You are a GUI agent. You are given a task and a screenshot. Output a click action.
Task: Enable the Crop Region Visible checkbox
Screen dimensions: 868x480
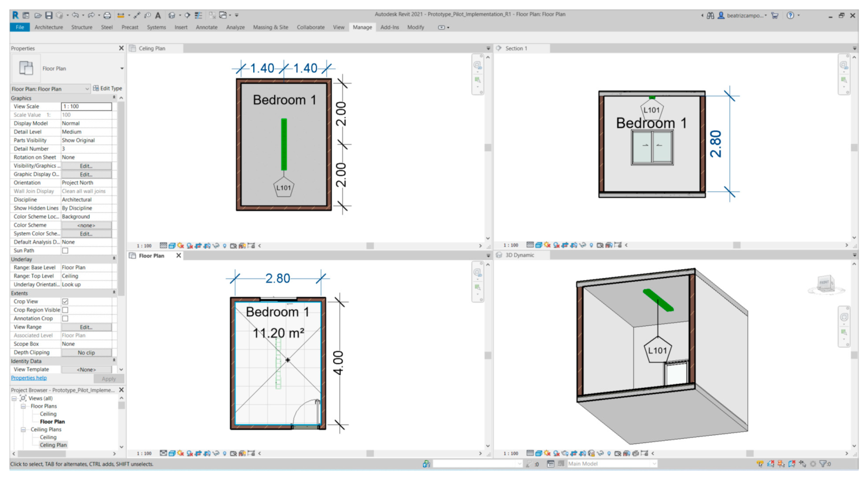coord(65,310)
